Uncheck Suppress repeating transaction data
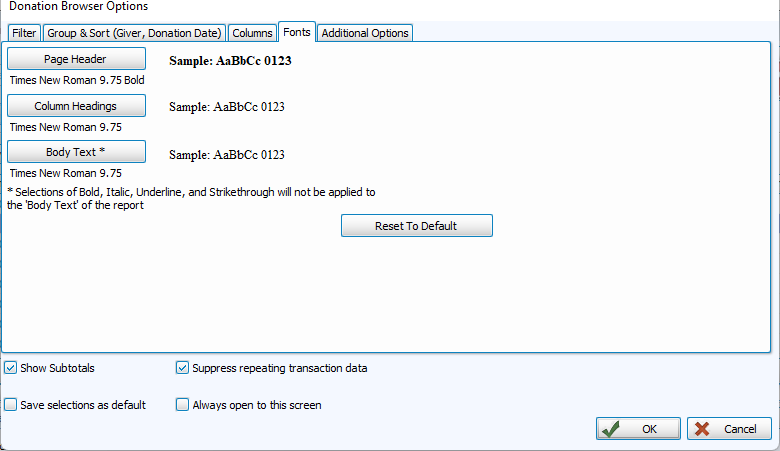Viewport: 780px width, 451px height. click(x=183, y=368)
